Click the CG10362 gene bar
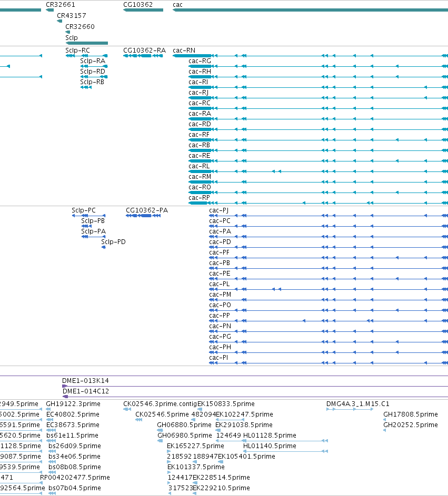 pyautogui.click(x=143, y=10)
